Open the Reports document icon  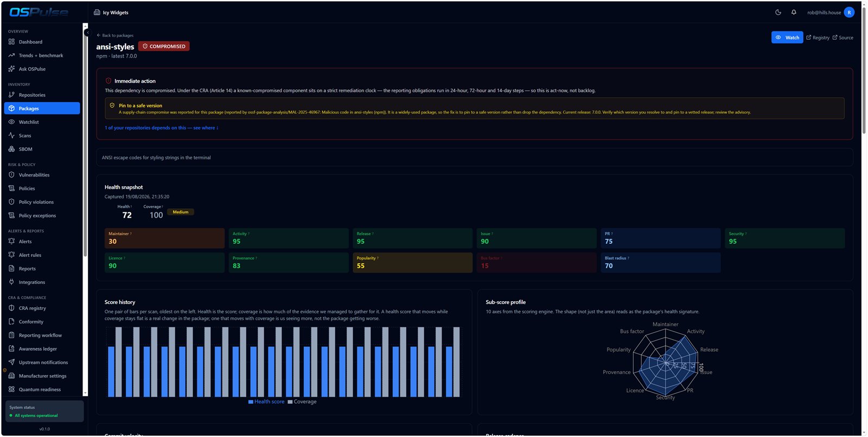(x=11, y=269)
